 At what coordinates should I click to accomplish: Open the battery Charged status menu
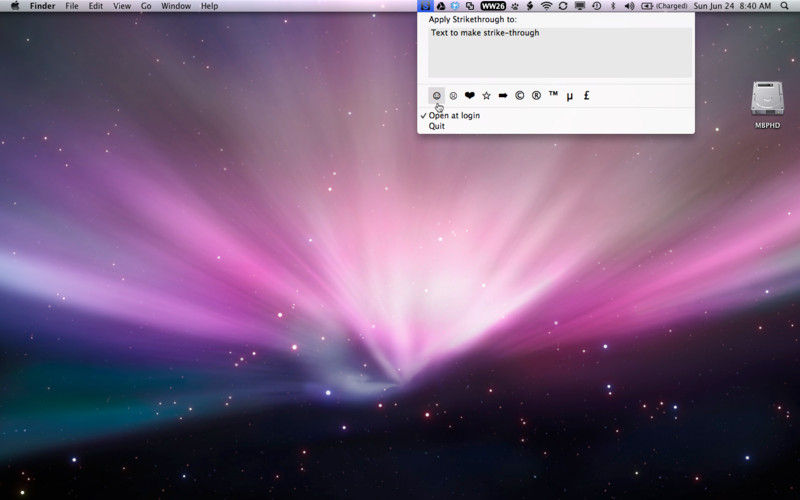click(x=665, y=6)
